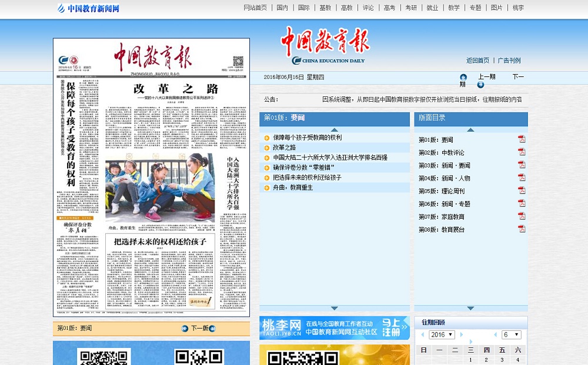Image resolution: width=588 pixels, height=365 pixels.
Task: Go to next year in 往期回顾 calendar
Action: [x=461, y=334]
